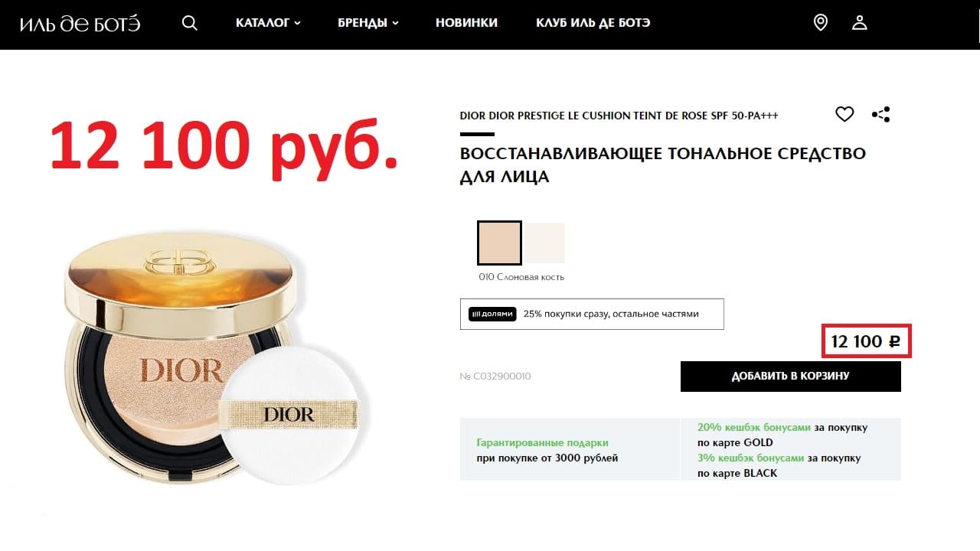
Task: Expand the Бренды dropdown menu
Action: pyautogui.click(x=368, y=23)
